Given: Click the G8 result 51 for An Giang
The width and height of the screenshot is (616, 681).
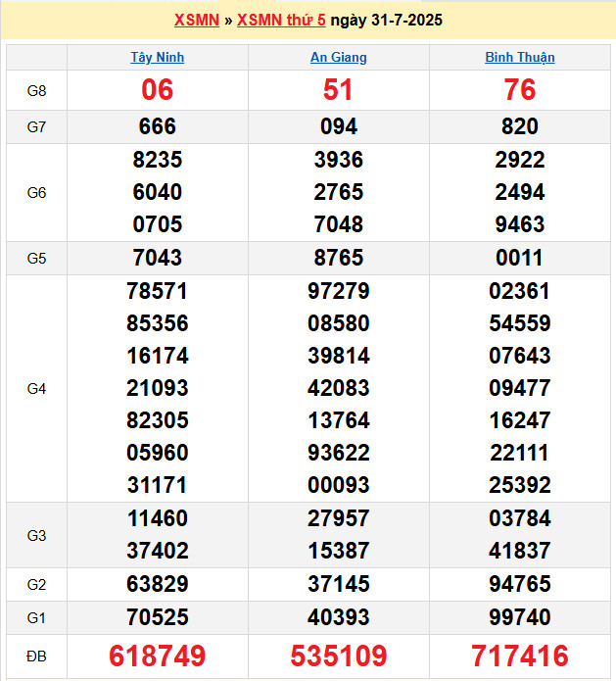Looking at the screenshot, I should (x=338, y=90).
